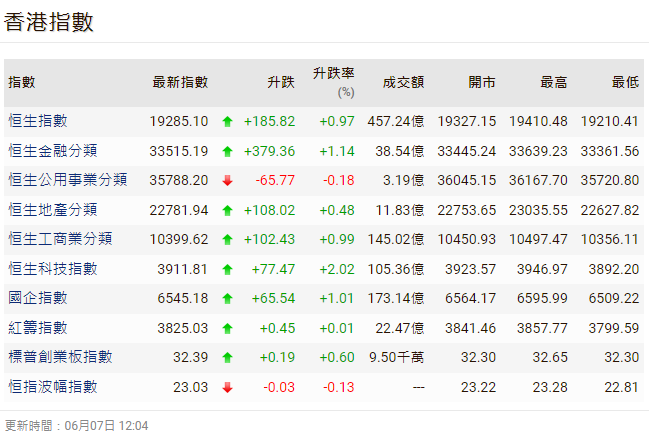Click the green up arrow for 恒生指數
The height and width of the screenshot is (438, 649).
click(x=227, y=122)
